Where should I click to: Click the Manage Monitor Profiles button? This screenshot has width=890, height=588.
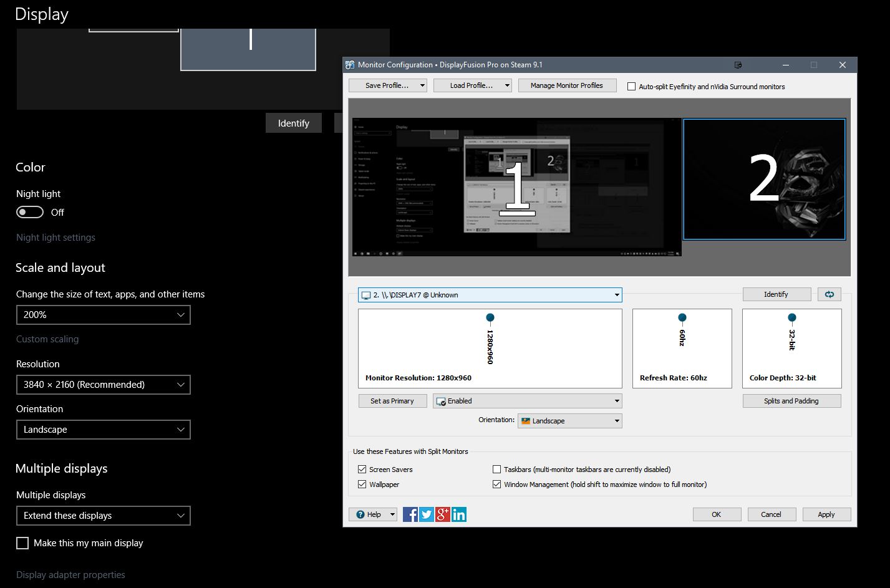(x=566, y=85)
